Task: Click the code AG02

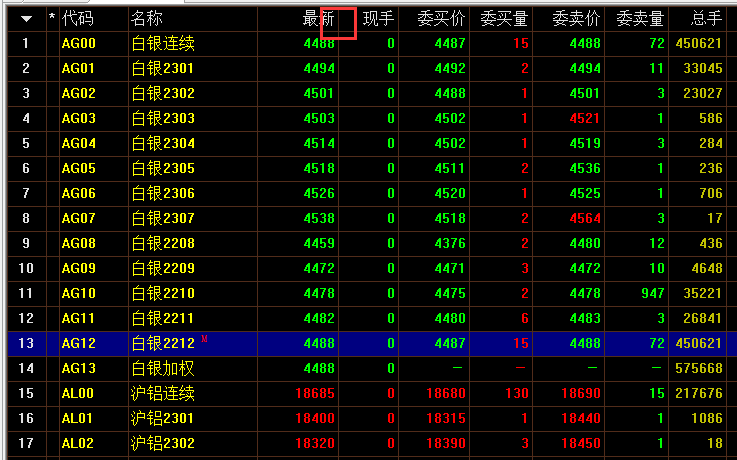Action: (78, 94)
